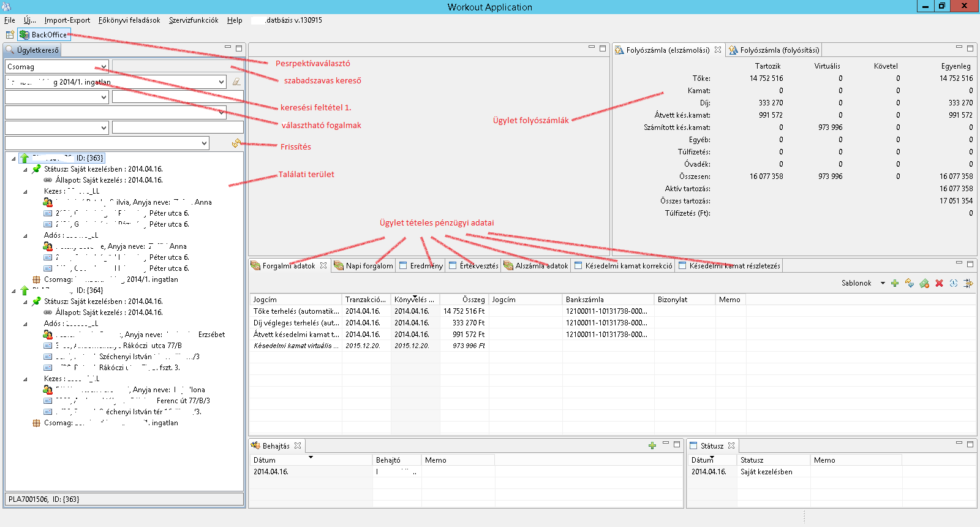Open the empty combo box left of refresh icon

tap(107, 143)
